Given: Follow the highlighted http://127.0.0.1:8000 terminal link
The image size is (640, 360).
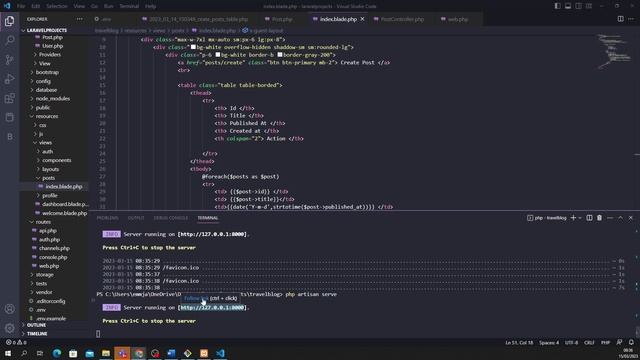Looking at the screenshot, I should point(212,308).
